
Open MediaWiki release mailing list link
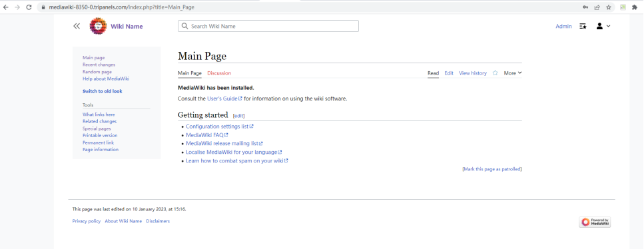[224, 143]
